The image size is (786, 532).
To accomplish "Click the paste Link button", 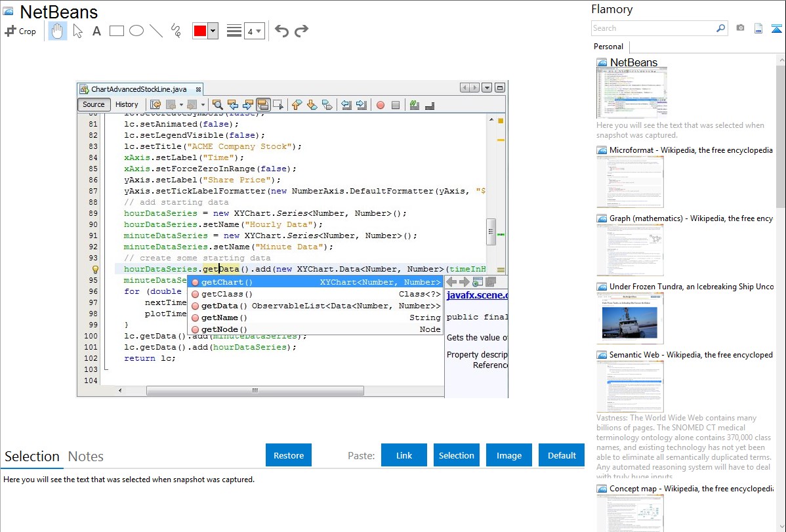I will [404, 455].
